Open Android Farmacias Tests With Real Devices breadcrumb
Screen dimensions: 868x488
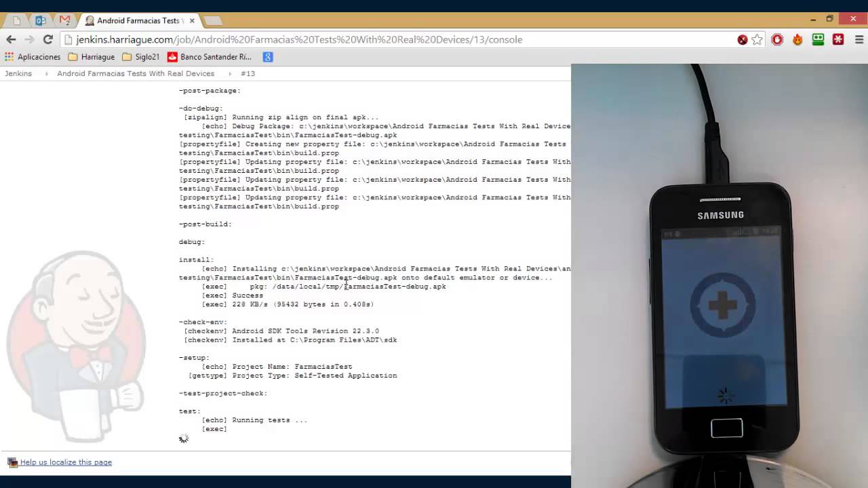pyautogui.click(x=136, y=73)
